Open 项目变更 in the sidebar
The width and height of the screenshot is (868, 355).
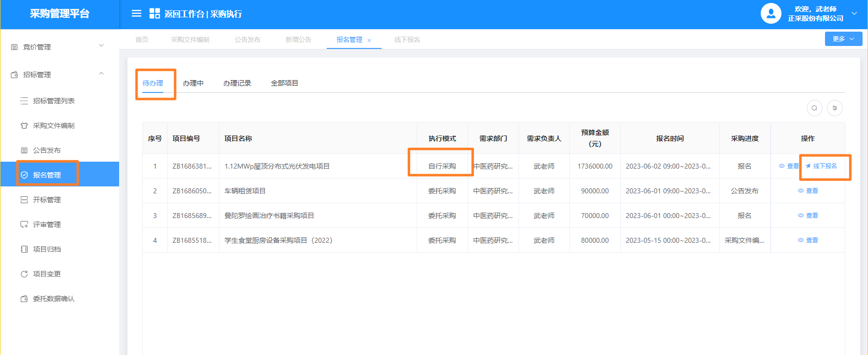pos(46,274)
